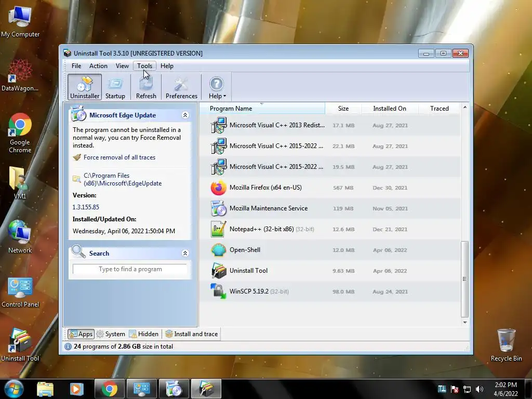
Task: Open the Action menu
Action: pyautogui.click(x=98, y=66)
